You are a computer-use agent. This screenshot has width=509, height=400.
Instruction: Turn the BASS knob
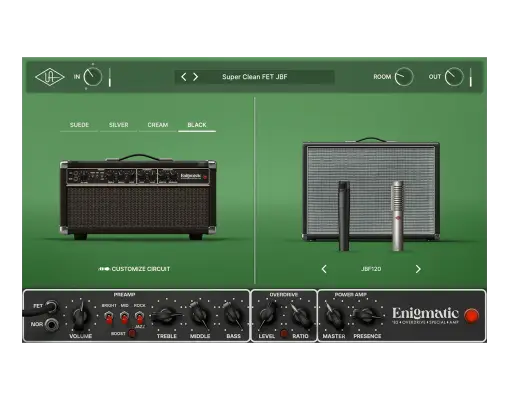coord(233,315)
